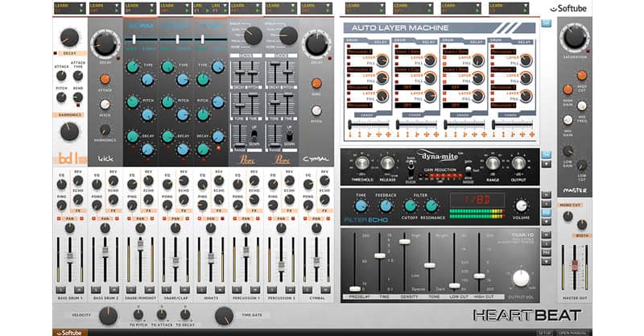This screenshot has width=644, height=336.
Task: Expand the dropdown arrow beside the reverb
Action: pyautogui.click(x=547, y=262)
